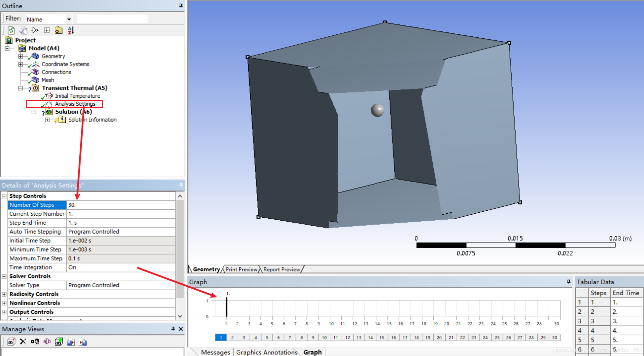Click the Refresh Search icon in Outline toolbar
This screenshot has height=356, width=644.
click(11, 30)
